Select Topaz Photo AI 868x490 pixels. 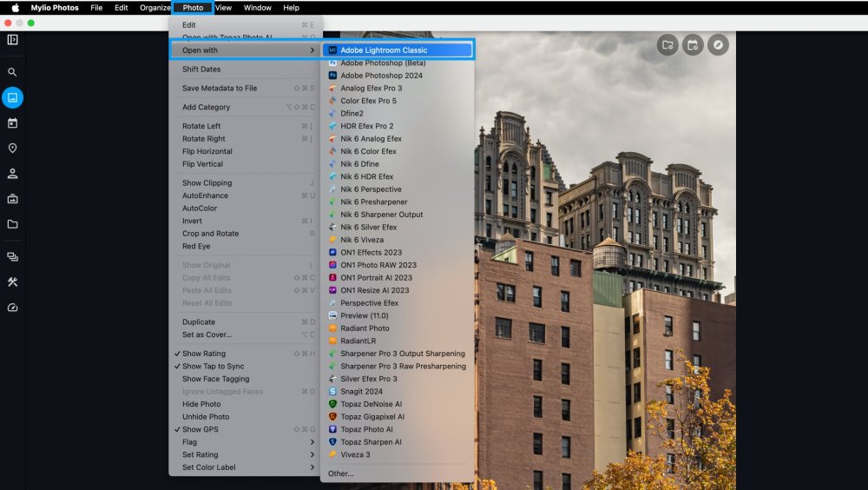click(x=398, y=429)
